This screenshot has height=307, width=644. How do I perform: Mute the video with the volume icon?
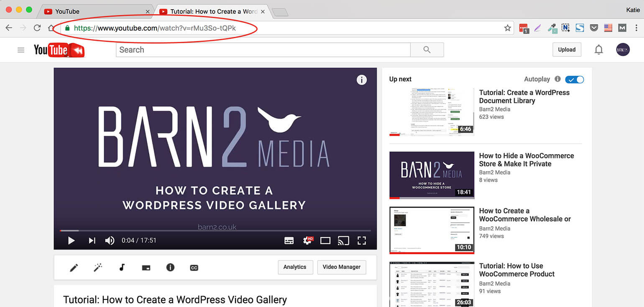point(110,240)
